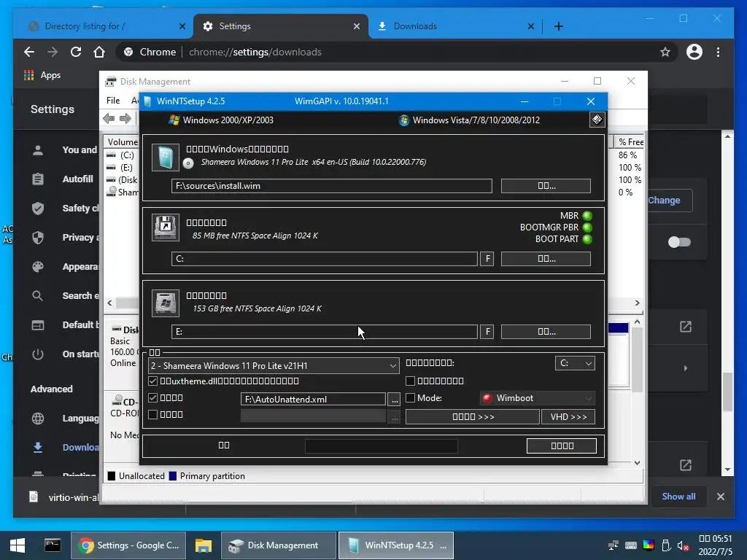This screenshot has height=560, width=747.
Task: Click the WinNTSetup source image icon
Action: click(166, 157)
